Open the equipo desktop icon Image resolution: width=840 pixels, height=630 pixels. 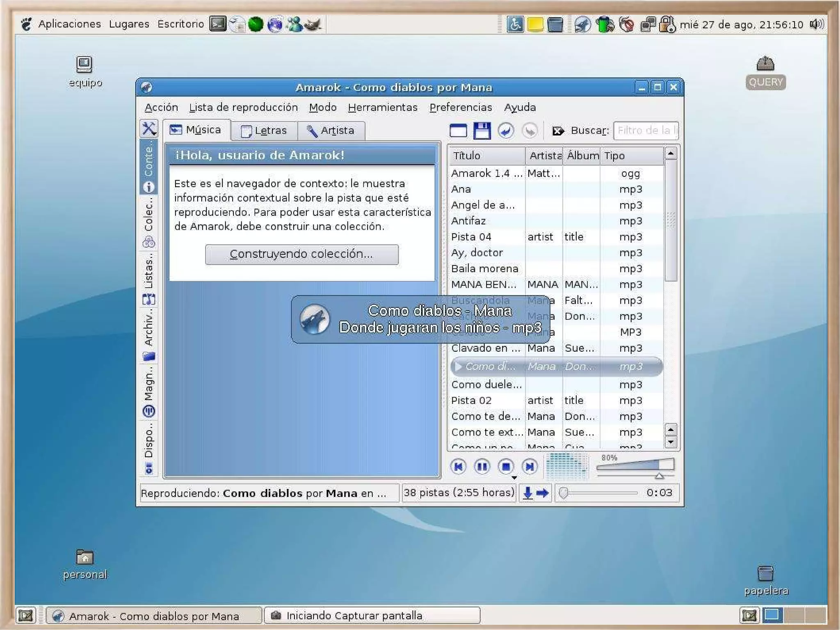coord(84,72)
